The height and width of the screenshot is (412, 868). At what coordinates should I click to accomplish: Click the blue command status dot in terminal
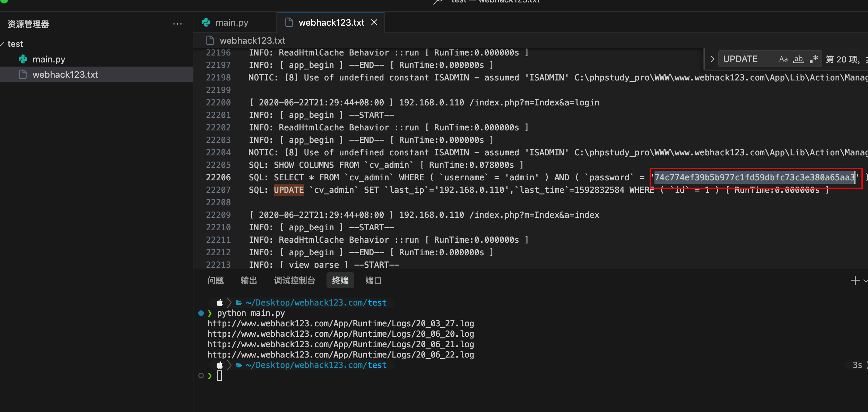click(x=201, y=313)
